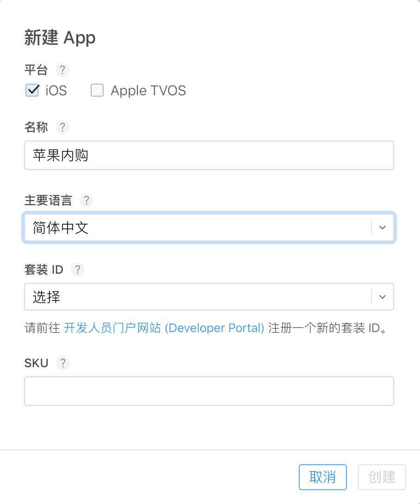Enable the Apple TVOS platform checkbox
Image resolution: width=420 pixels, height=504 pixels.
coord(97,90)
